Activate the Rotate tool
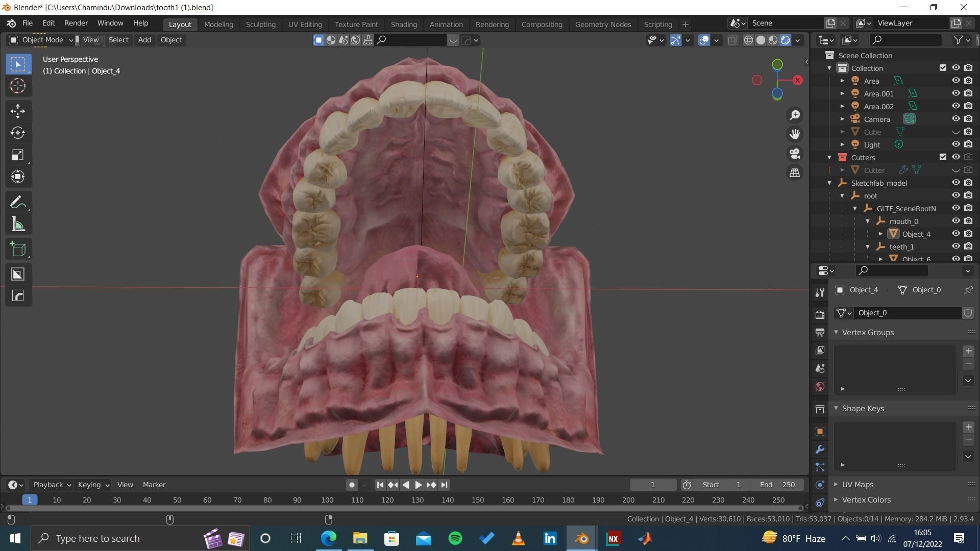 point(18,133)
